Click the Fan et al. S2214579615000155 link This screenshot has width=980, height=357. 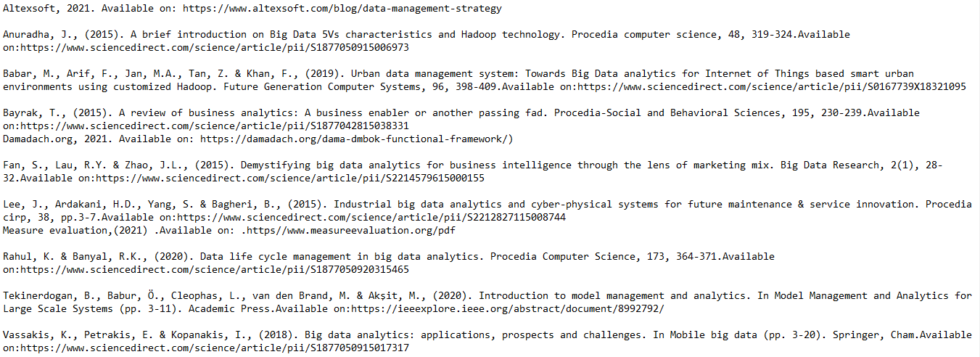290,178
